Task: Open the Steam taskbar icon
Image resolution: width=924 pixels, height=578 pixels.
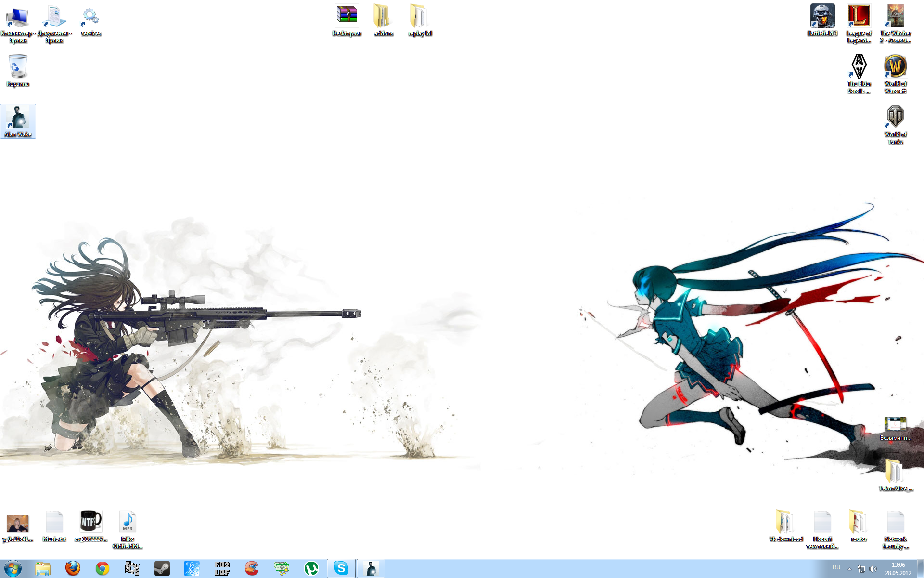Action: (162, 568)
